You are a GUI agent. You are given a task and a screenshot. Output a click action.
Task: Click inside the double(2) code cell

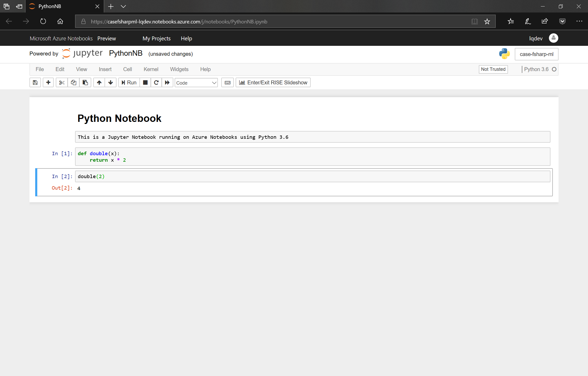[x=312, y=177]
